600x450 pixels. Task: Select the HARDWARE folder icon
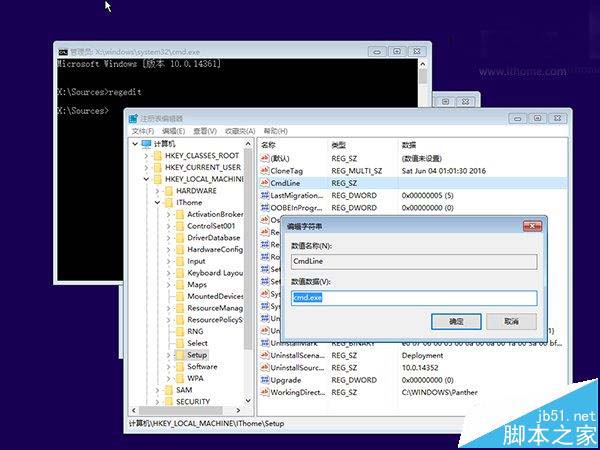point(168,191)
